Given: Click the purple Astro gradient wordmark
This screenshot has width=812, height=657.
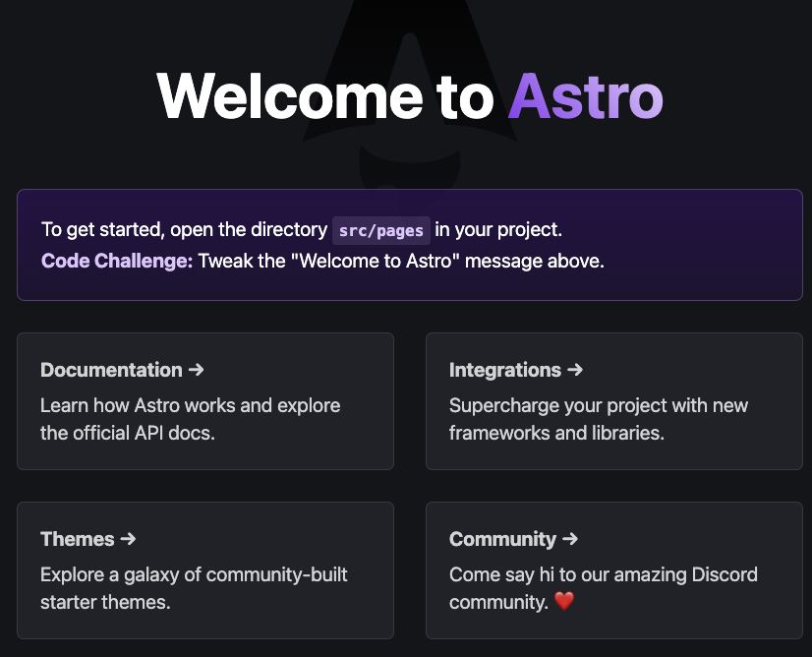Looking at the screenshot, I should coord(585,97).
